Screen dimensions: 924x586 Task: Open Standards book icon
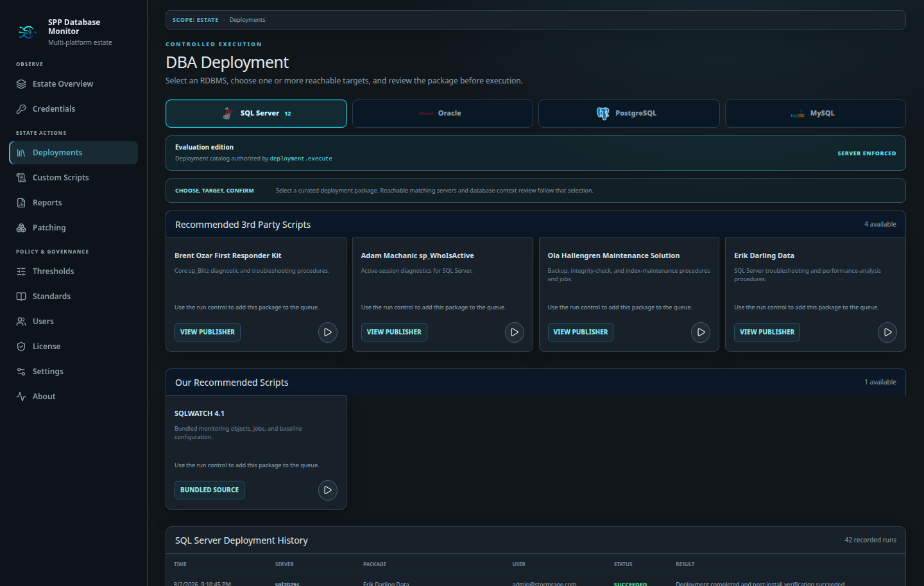coord(21,297)
